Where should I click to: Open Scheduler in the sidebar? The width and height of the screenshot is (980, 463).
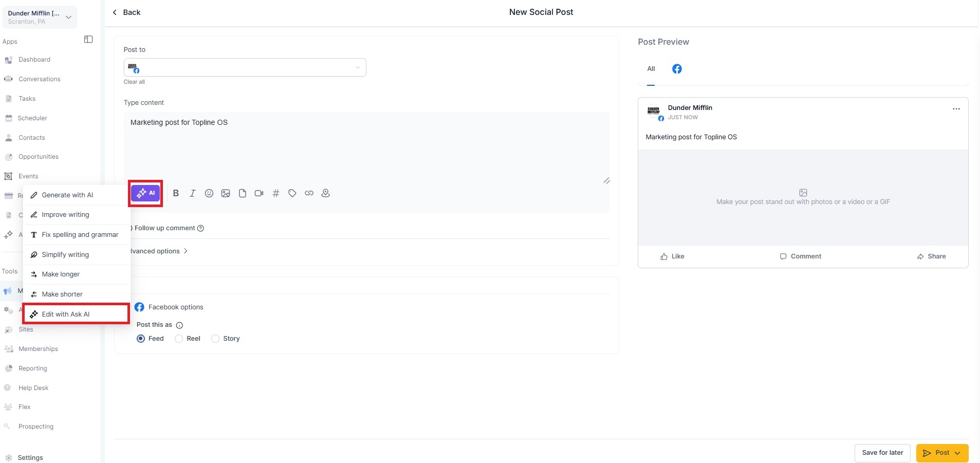32,118
